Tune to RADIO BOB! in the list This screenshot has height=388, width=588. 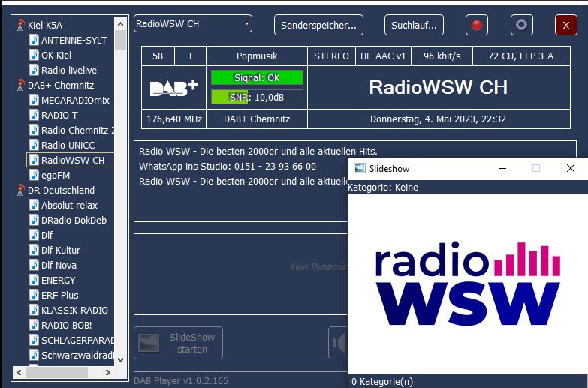click(x=66, y=325)
